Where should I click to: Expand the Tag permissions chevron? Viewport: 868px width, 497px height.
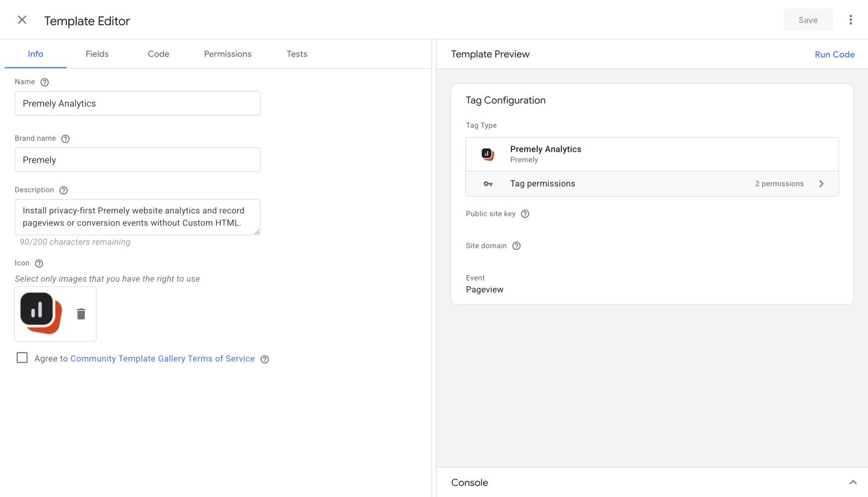click(x=821, y=184)
